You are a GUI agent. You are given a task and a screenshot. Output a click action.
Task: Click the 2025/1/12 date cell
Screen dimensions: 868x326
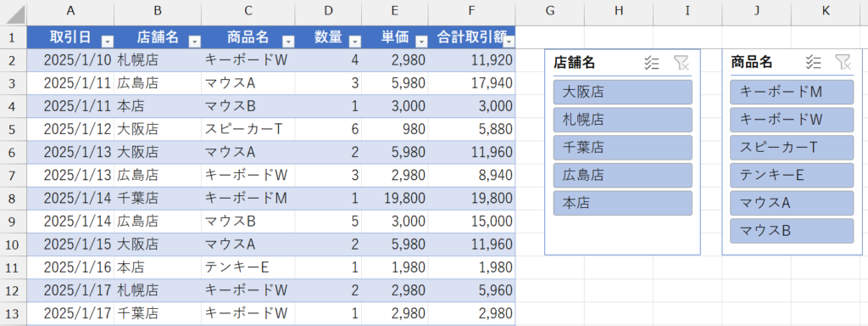[x=70, y=129]
